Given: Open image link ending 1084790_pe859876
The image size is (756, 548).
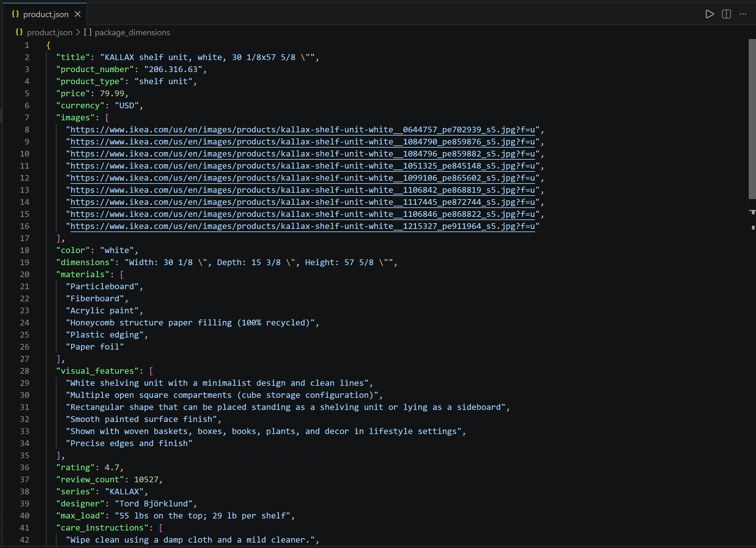Looking at the screenshot, I should click(x=302, y=142).
